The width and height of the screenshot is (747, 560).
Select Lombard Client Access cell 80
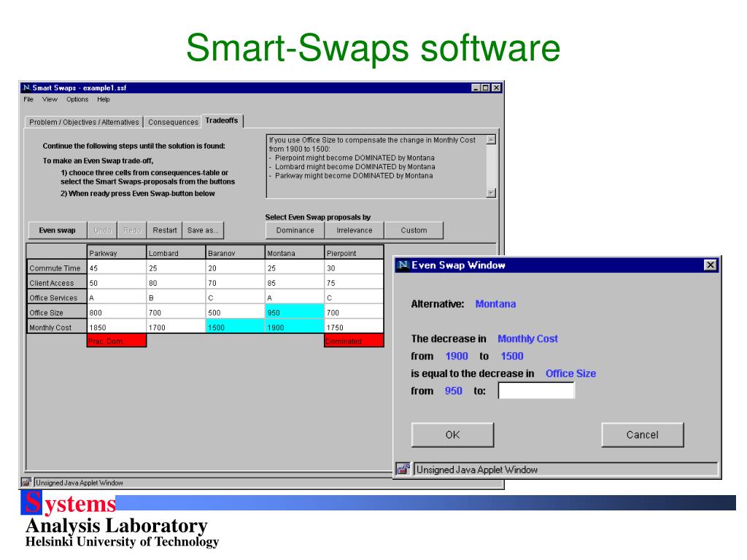(176, 283)
